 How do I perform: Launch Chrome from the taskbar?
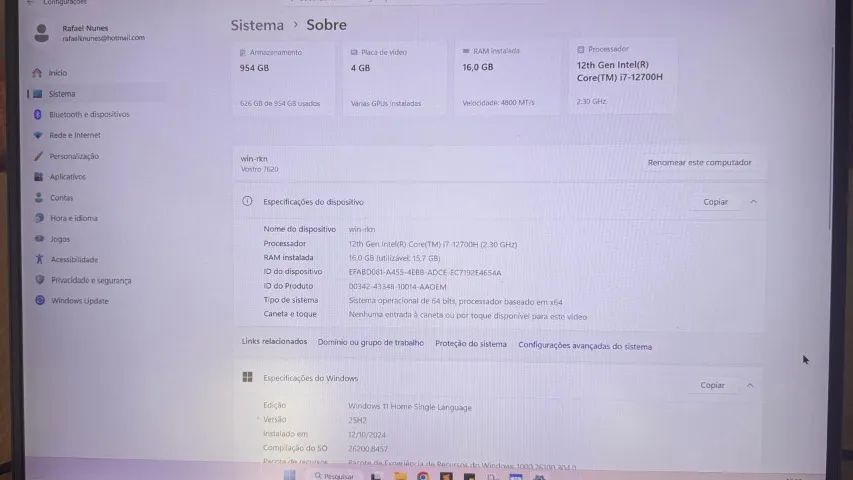pyautogui.click(x=423, y=476)
